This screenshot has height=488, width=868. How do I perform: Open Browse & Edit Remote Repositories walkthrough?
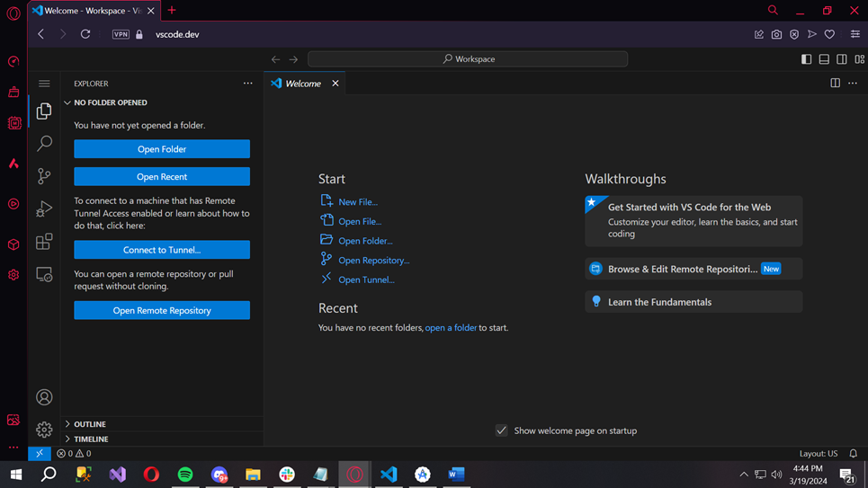click(x=694, y=269)
